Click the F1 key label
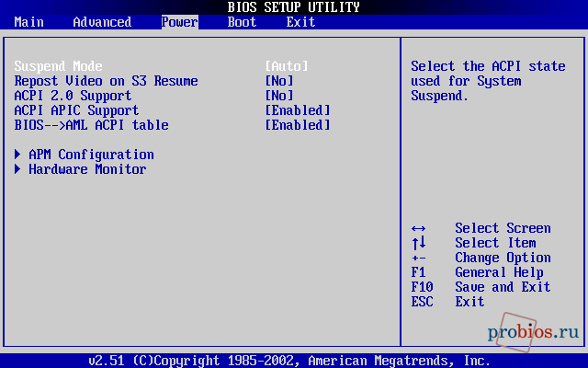This screenshot has width=588, height=368. coord(419,272)
